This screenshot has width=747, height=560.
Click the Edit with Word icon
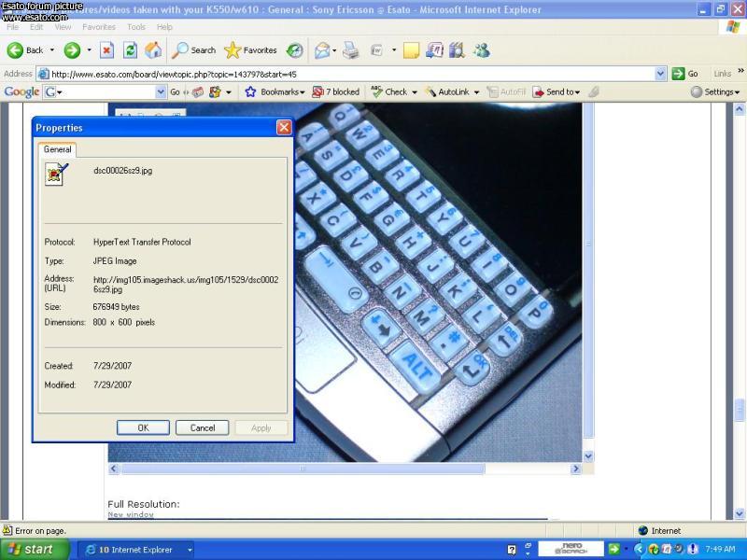[x=377, y=50]
